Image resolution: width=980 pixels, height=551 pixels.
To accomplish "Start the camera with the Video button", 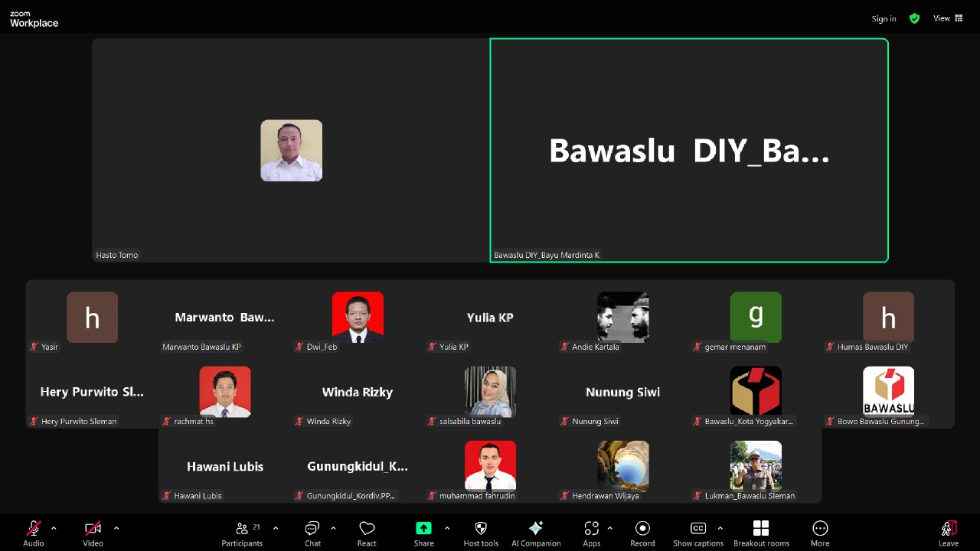I will (93, 533).
